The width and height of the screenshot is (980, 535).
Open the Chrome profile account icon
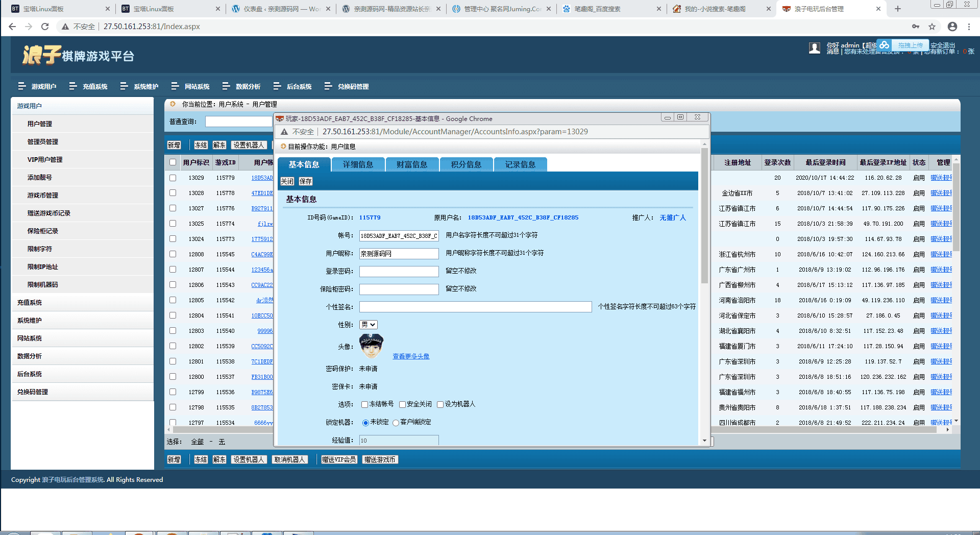(x=952, y=27)
